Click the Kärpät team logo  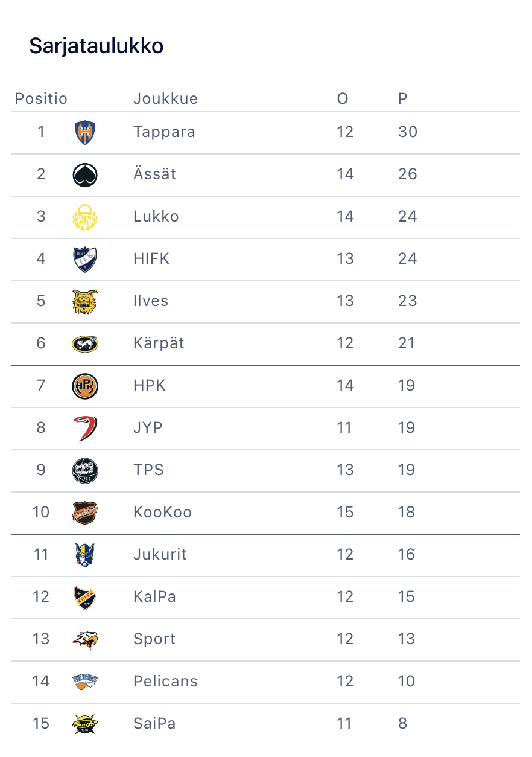click(85, 343)
